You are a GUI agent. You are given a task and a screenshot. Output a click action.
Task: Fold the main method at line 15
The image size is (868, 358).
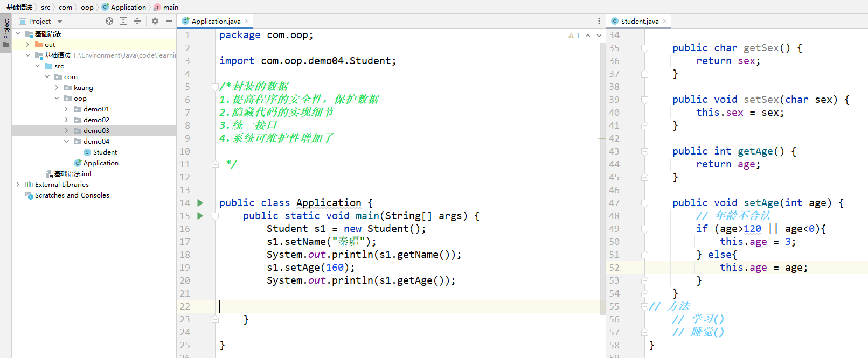point(215,216)
